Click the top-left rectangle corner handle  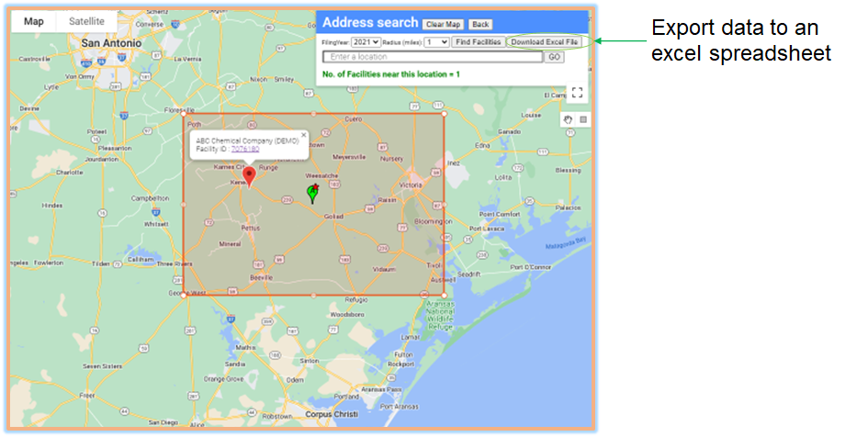(184, 115)
